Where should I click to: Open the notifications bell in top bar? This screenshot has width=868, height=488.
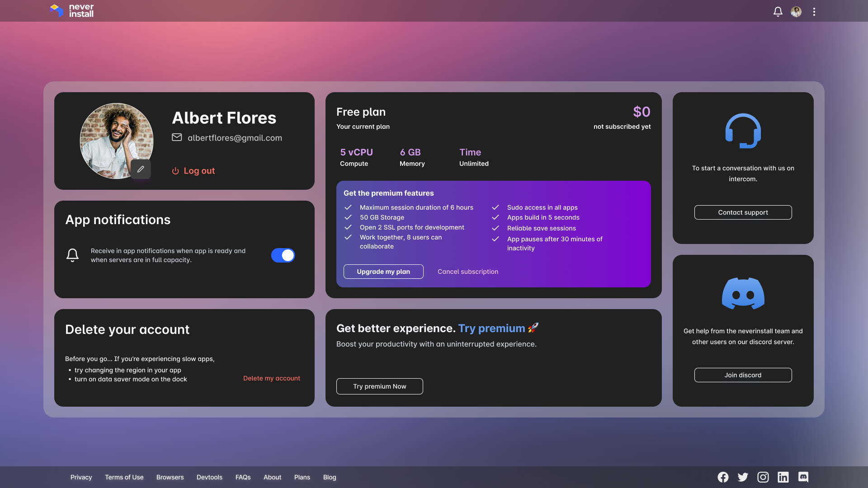pyautogui.click(x=778, y=12)
